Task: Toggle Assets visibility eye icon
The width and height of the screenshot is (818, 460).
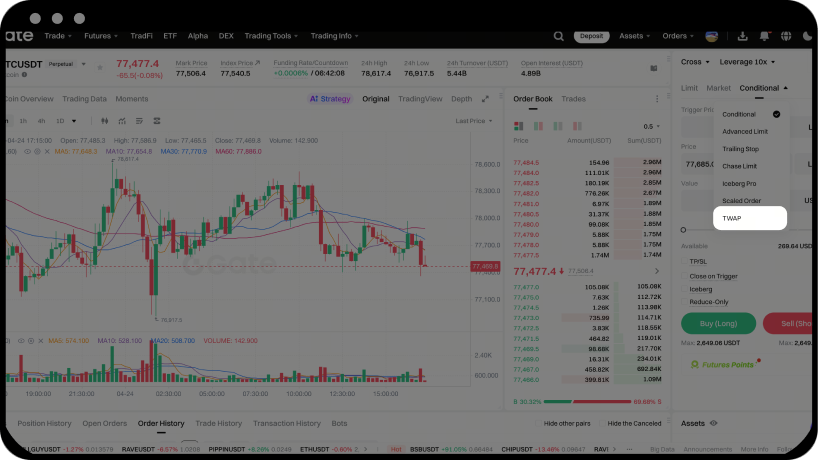Action: click(x=714, y=423)
